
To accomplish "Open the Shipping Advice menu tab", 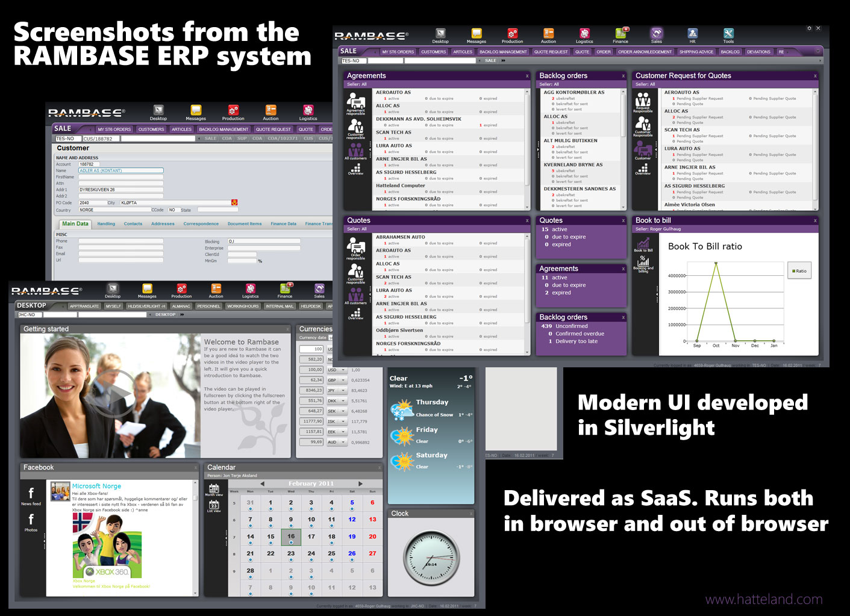I will pyautogui.click(x=696, y=52).
